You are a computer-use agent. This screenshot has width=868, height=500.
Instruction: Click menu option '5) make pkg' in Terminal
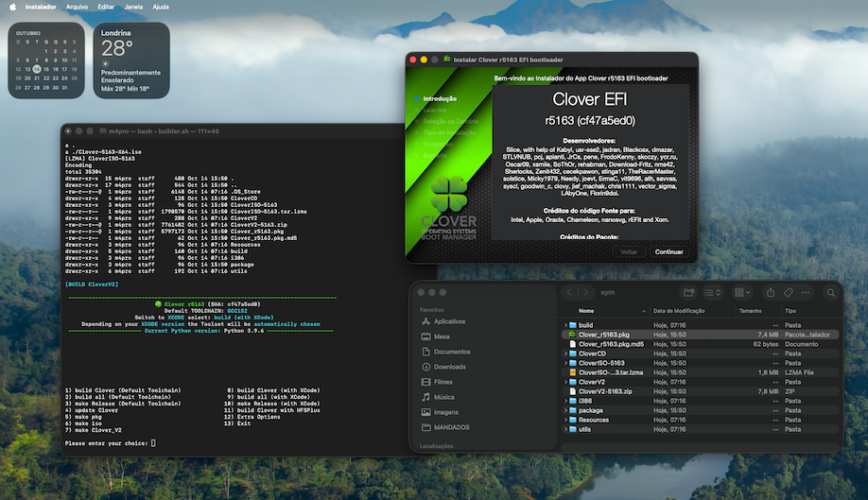tap(83, 417)
